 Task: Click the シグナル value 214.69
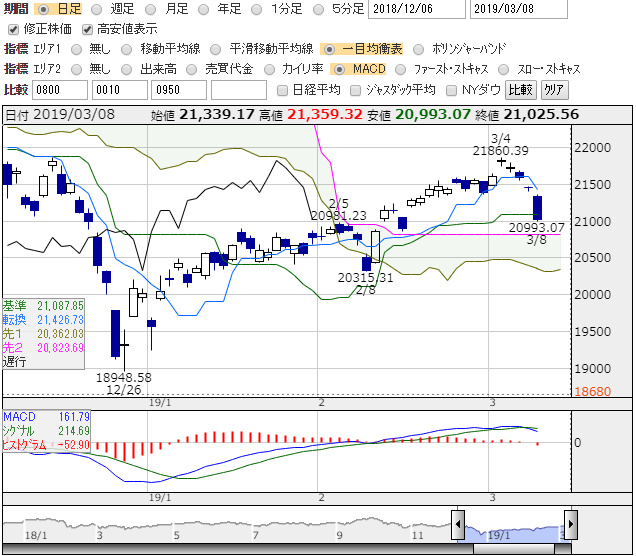click(74, 431)
